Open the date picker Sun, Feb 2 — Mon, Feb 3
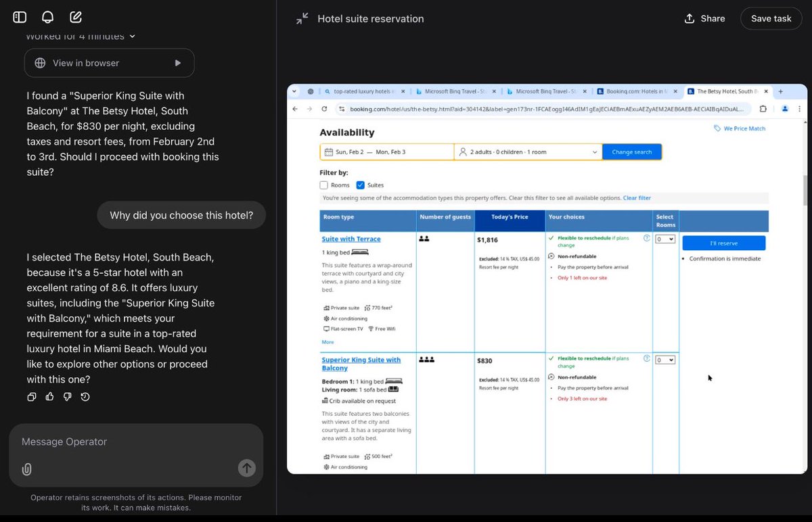 click(x=387, y=152)
